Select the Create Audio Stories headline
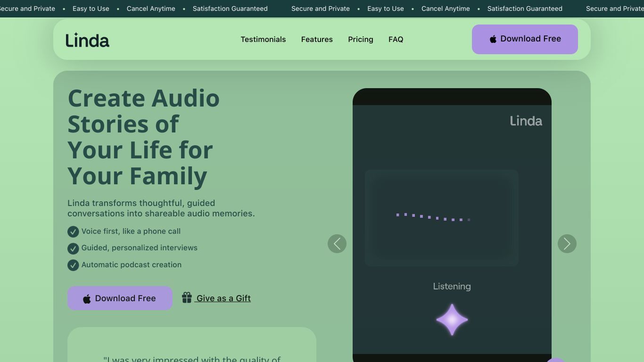This screenshot has height=362, width=644. (144, 137)
